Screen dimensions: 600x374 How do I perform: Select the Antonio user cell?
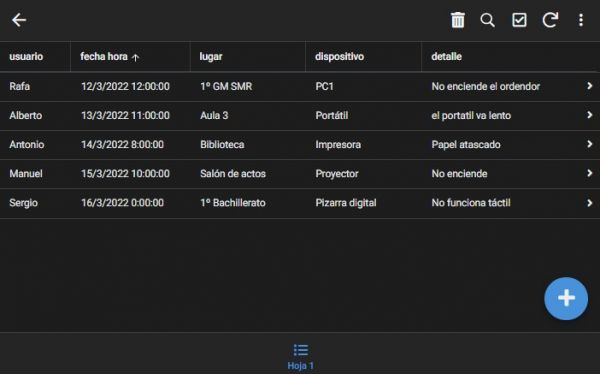(x=27, y=145)
